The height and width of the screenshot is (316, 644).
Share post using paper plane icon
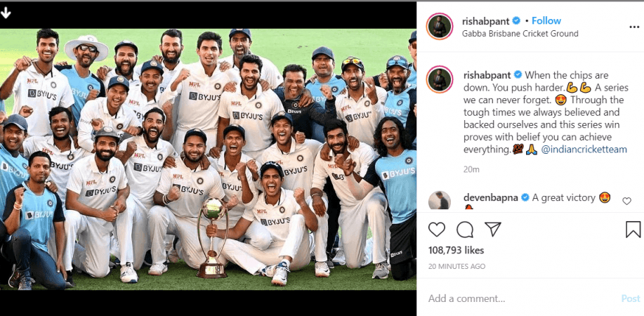click(x=493, y=230)
